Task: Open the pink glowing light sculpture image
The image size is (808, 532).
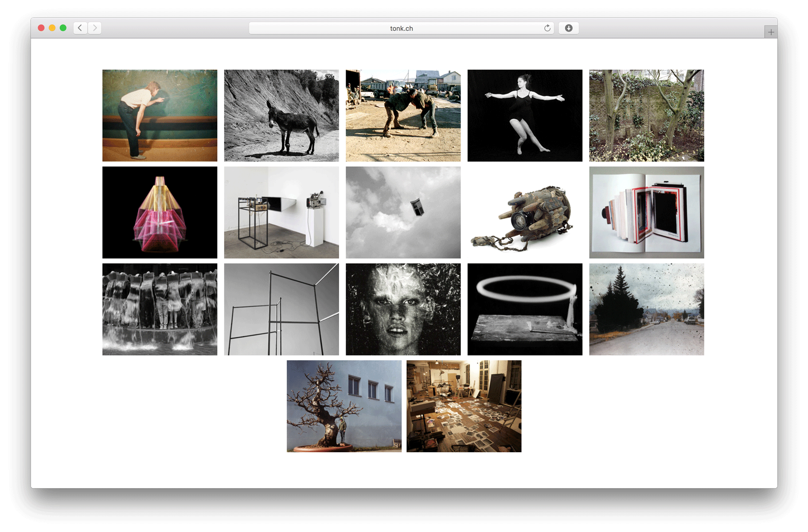Action: pos(160,212)
